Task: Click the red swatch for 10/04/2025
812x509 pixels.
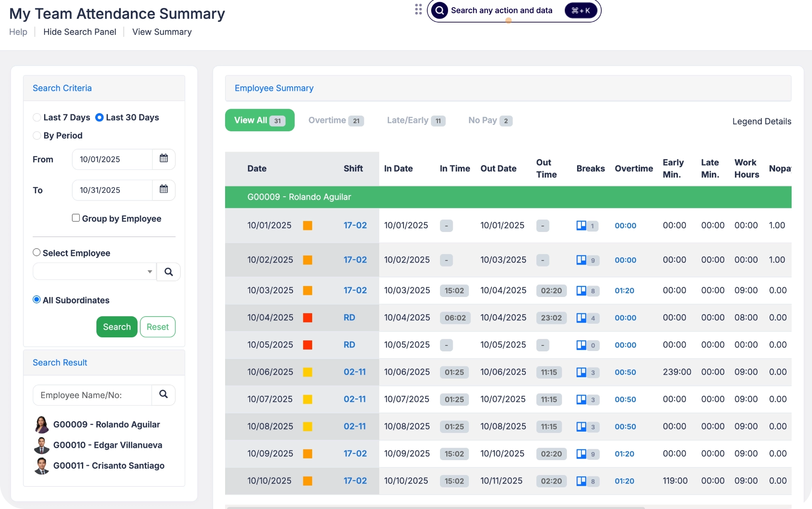Action: [307, 318]
